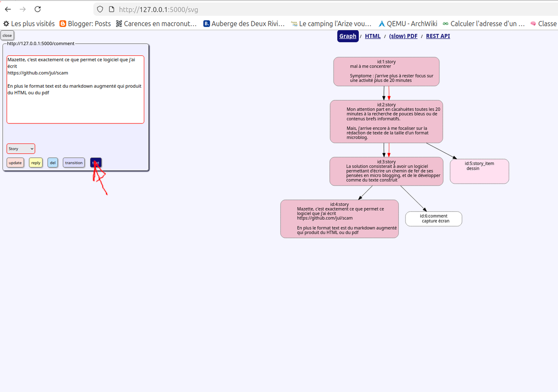The height and width of the screenshot is (392, 558).
Task: Click the shield icon in the address bar
Action: point(100,9)
